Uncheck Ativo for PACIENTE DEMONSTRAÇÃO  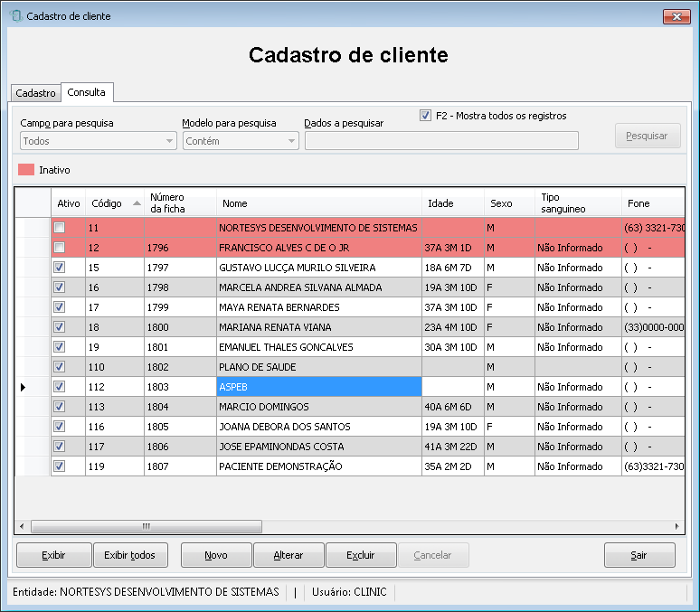pyautogui.click(x=60, y=466)
